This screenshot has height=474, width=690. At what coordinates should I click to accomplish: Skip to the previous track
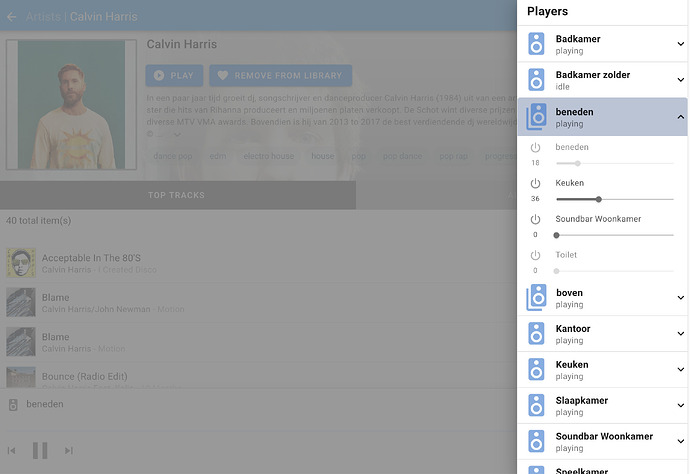[x=11, y=450]
